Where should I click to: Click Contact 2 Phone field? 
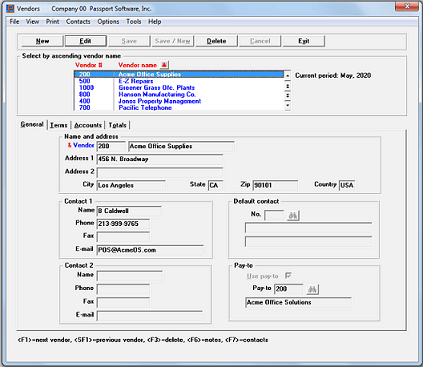pos(123,289)
